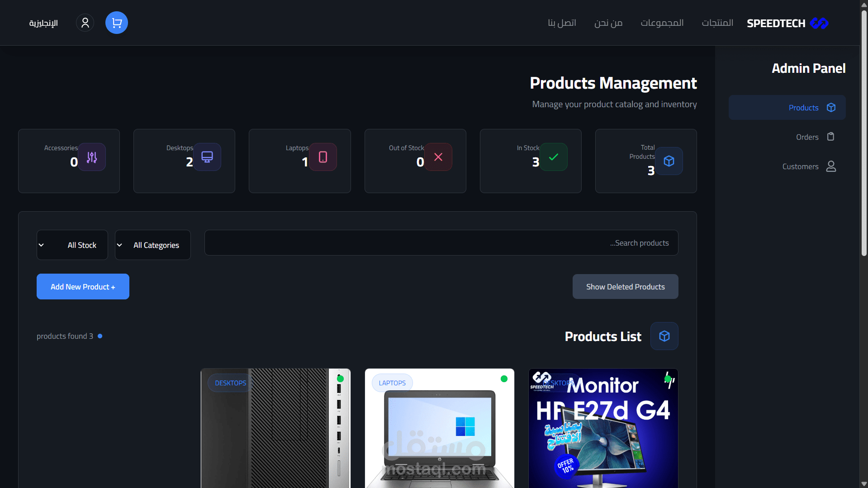This screenshot has width=868, height=488.
Task: Click the Laptops device icon
Action: pyautogui.click(x=323, y=157)
